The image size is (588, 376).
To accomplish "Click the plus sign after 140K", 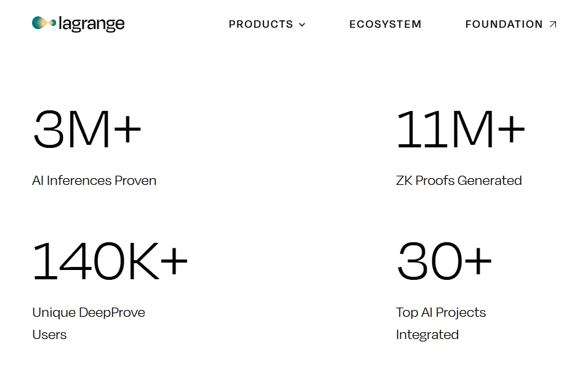I will [x=174, y=261].
